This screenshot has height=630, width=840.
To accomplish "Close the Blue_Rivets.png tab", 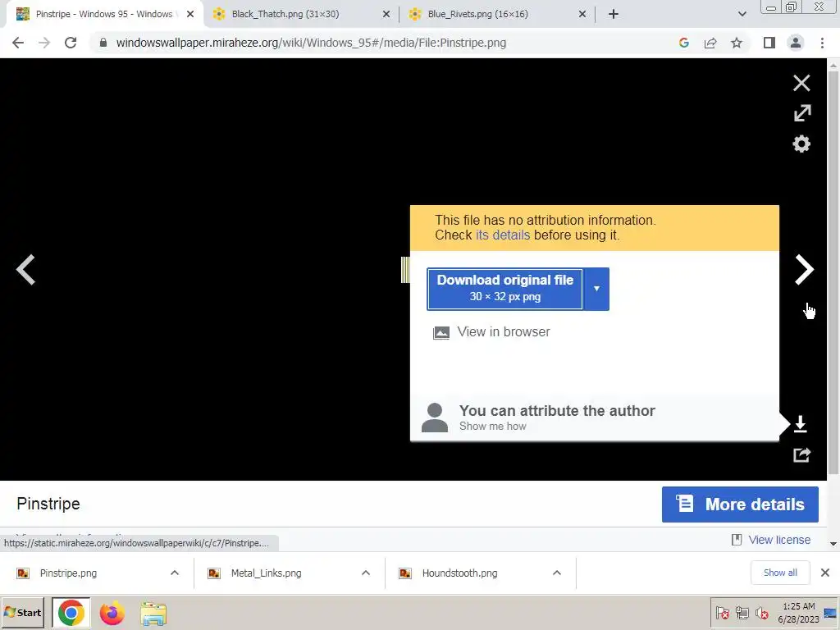I will coord(582,14).
